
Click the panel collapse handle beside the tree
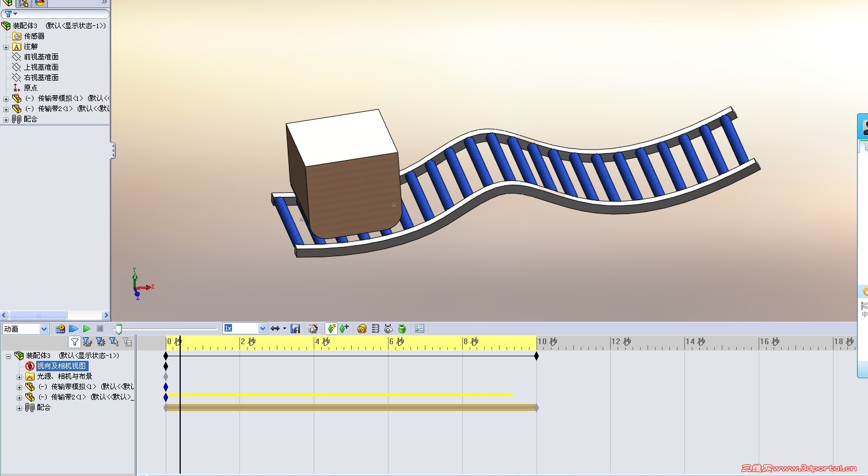[113, 151]
